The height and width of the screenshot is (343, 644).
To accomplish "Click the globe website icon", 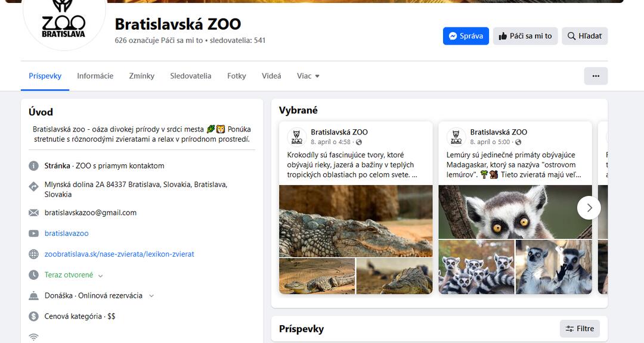I will pos(34,254).
